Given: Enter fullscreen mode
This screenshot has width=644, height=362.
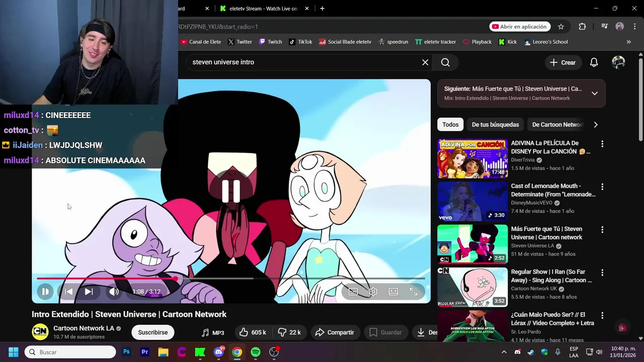Looking at the screenshot, I should pos(414,292).
